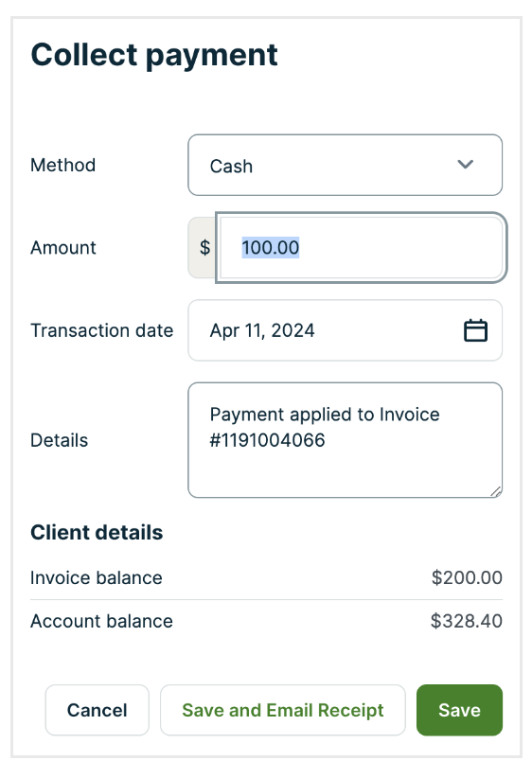The image size is (532, 761).
Task: Click the Invoice balance label text
Action: click(97, 577)
